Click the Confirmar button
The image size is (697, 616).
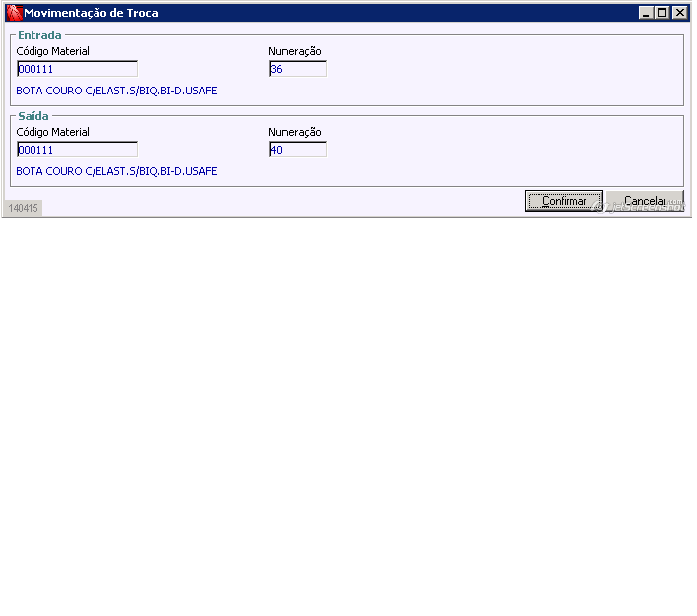[563, 201]
